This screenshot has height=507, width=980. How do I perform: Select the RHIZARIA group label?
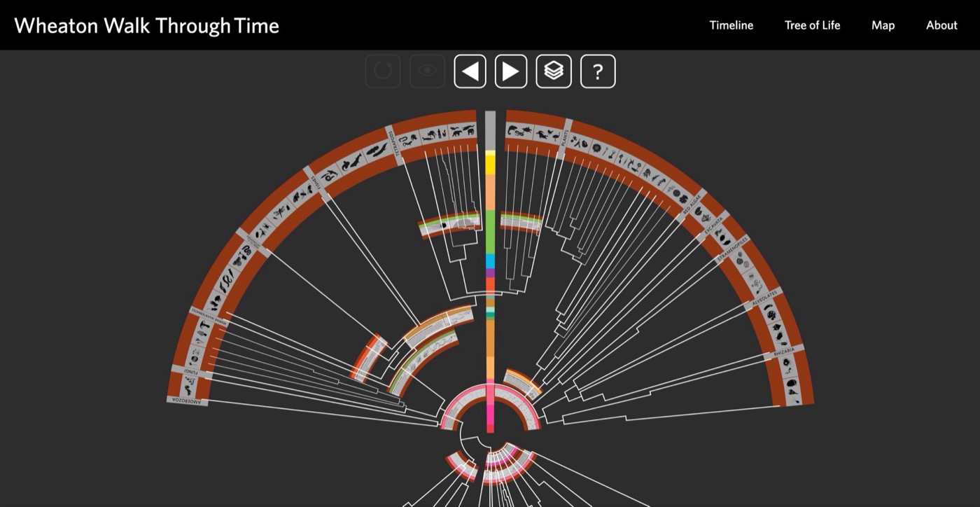(x=785, y=353)
